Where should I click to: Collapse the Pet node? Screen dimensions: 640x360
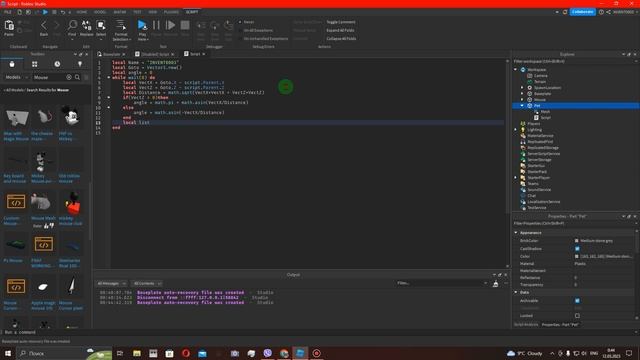click(522, 106)
